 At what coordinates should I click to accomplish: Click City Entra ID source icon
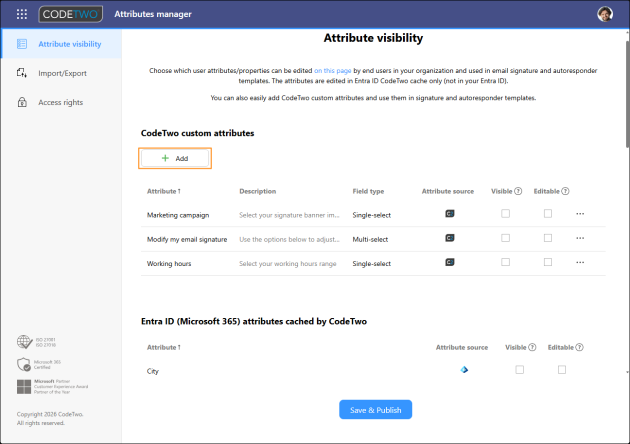pos(464,370)
